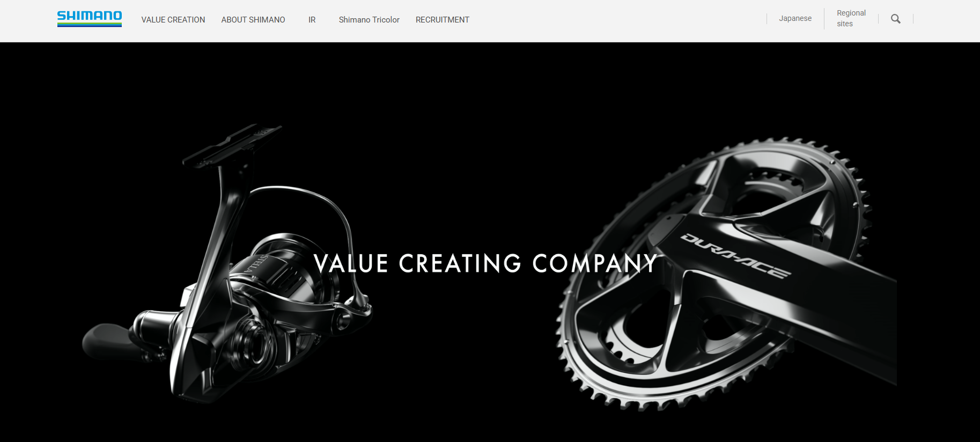Open the search magnifier icon
Viewport: 980px width, 442px height.
coord(895,19)
